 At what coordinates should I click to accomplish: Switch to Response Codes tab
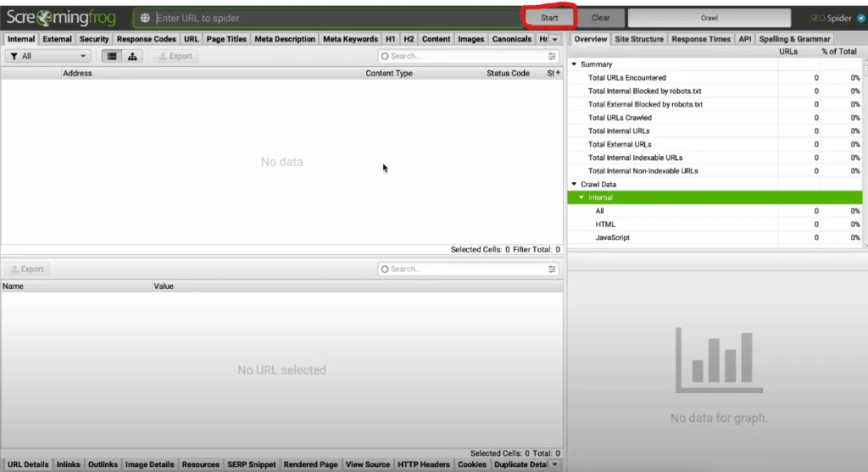(146, 39)
